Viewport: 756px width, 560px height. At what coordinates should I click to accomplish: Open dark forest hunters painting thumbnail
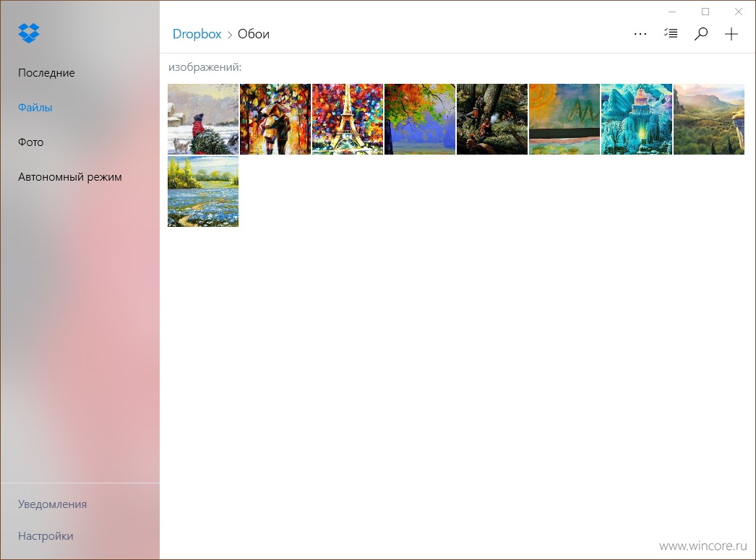(492, 119)
